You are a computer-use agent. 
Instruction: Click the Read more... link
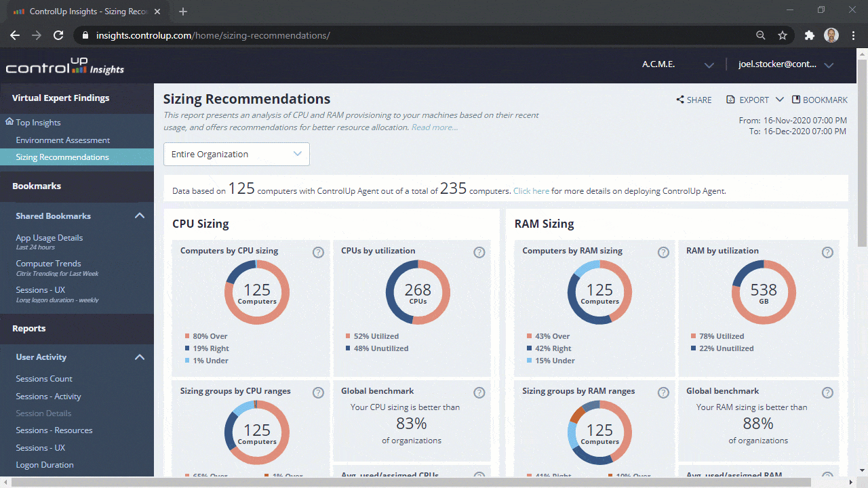tap(435, 127)
